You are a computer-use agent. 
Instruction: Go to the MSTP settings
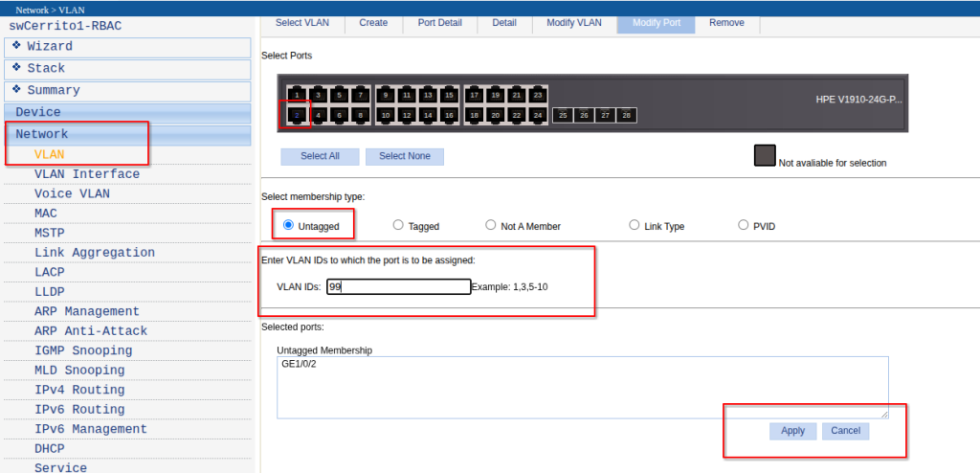50,234
